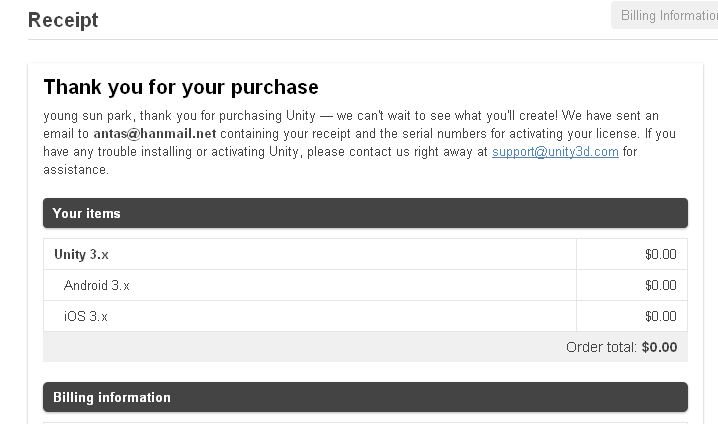Click the Your items section header
Viewport: 718px width, 424px height.
[365, 213]
